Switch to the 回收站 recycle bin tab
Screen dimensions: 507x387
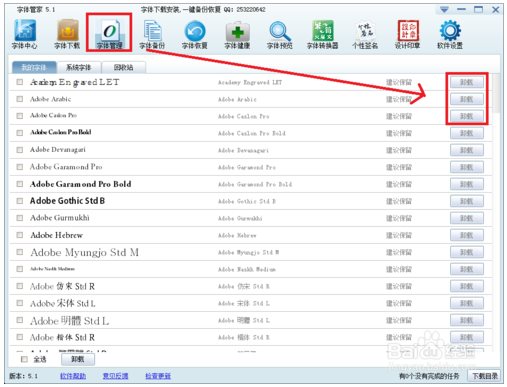(x=124, y=68)
